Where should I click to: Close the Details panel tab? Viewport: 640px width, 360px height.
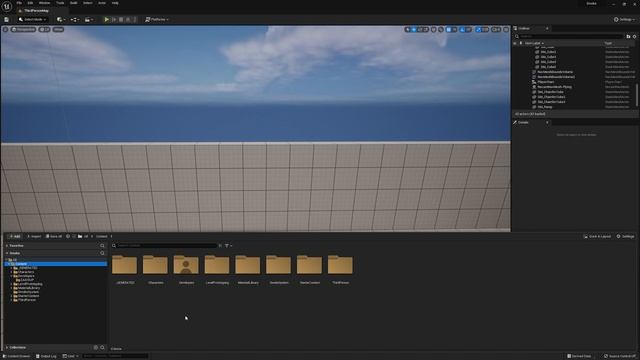(547, 122)
